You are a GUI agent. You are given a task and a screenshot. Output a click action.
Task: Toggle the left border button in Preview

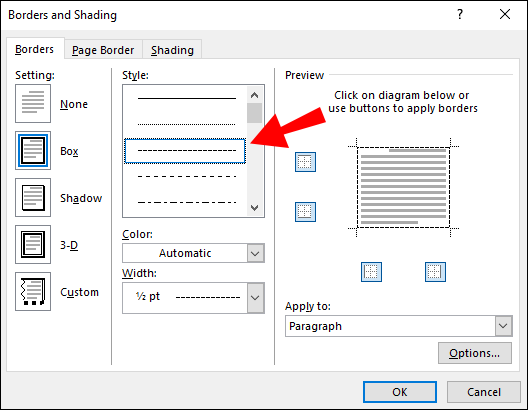371,272
